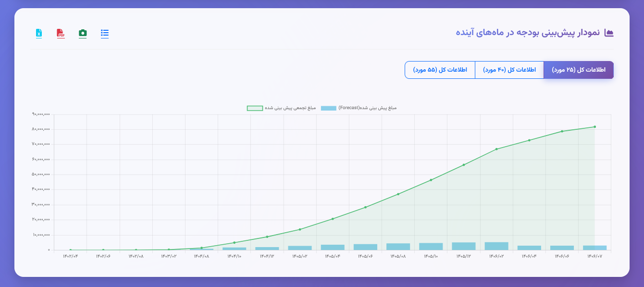This screenshot has height=287, width=644.
Task: Click the forecast bar at ۱۴۰۵/۱۰
Action: pyautogui.click(x=431, y=247)
